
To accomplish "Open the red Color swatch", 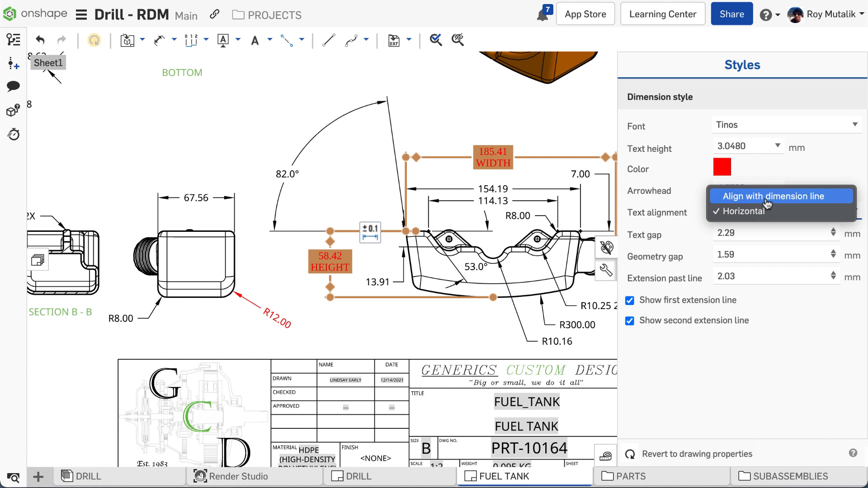I will (x=722, y=167).
